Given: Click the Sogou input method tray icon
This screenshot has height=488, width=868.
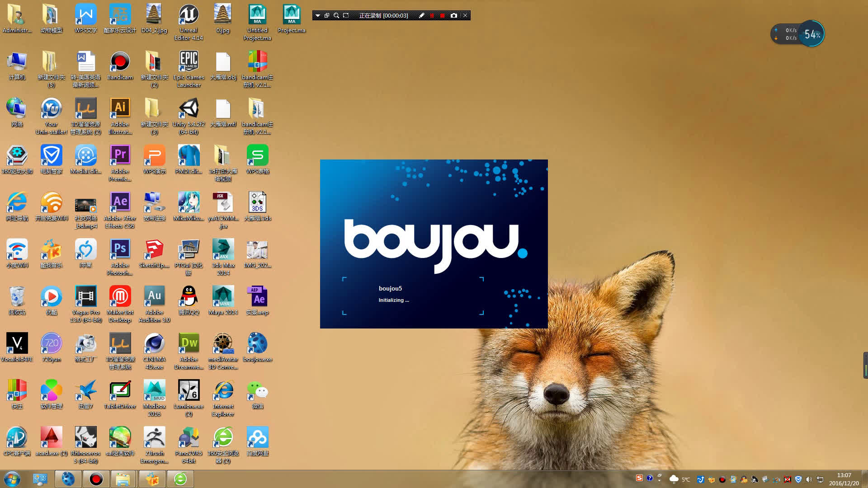Looking at the screenshot, I should [x=639, y=478].
